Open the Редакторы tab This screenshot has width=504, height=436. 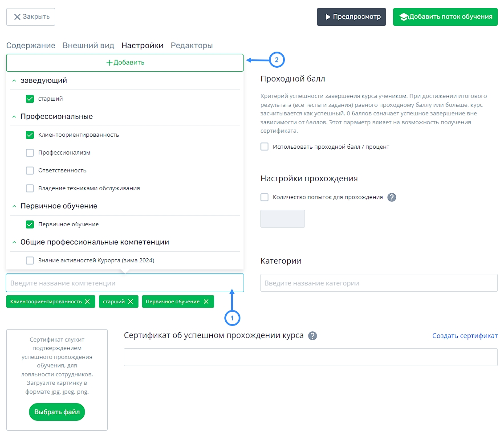(x=191, y=45)
